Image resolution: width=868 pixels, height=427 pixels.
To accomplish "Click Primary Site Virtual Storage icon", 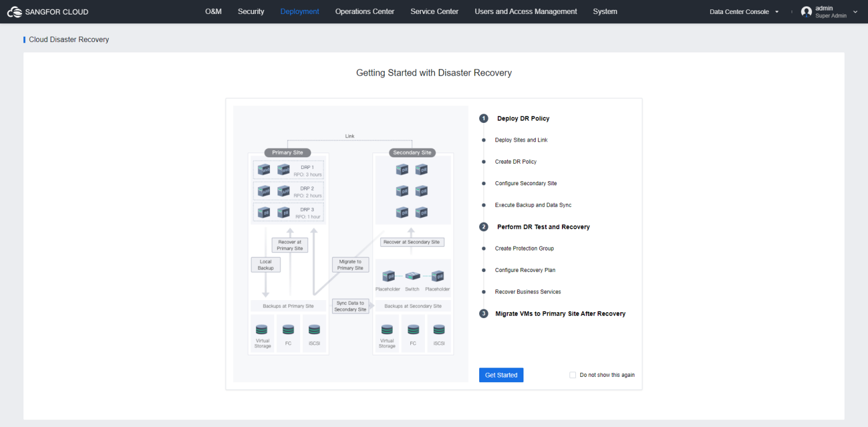I will click(262, 329).
